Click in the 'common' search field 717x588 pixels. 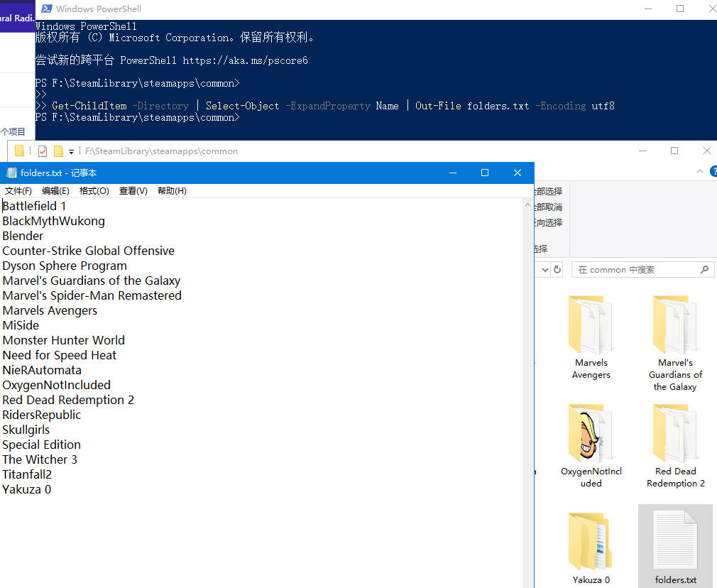tap(632, 270)
